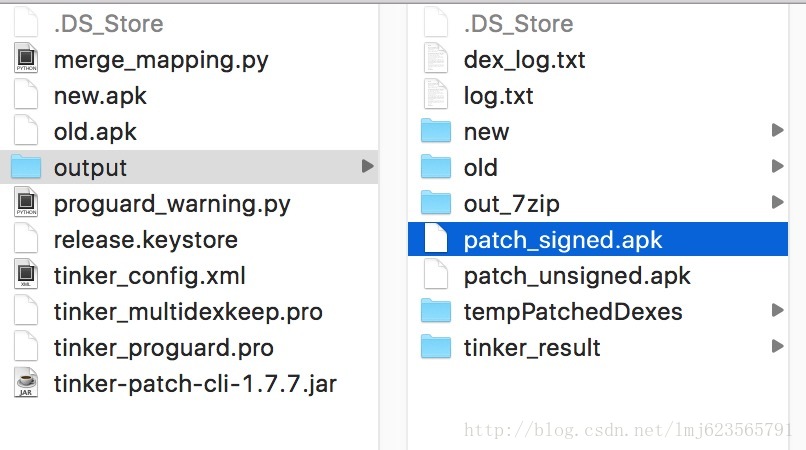
Task: Click the tinker_config.xml XML file icon
Action: click(x=25, y=276)
